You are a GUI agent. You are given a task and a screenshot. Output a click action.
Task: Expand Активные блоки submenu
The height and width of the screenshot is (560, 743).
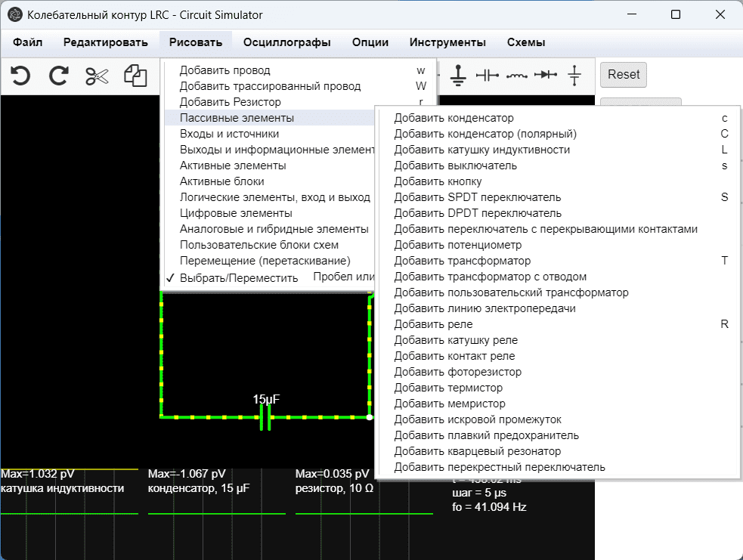270,181
